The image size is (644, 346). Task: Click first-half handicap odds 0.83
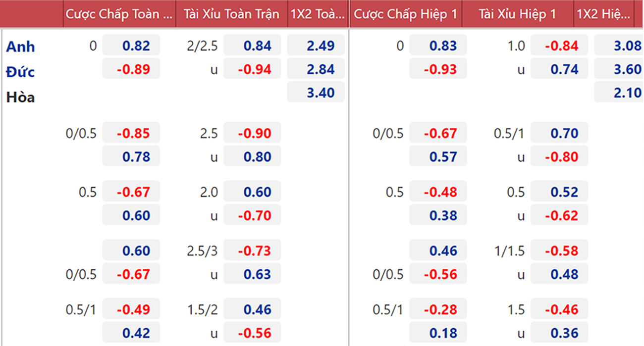point(438,46)
